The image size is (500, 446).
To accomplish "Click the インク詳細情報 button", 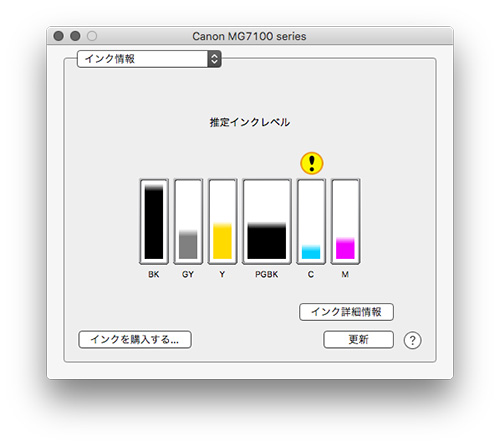I will 346,312.
